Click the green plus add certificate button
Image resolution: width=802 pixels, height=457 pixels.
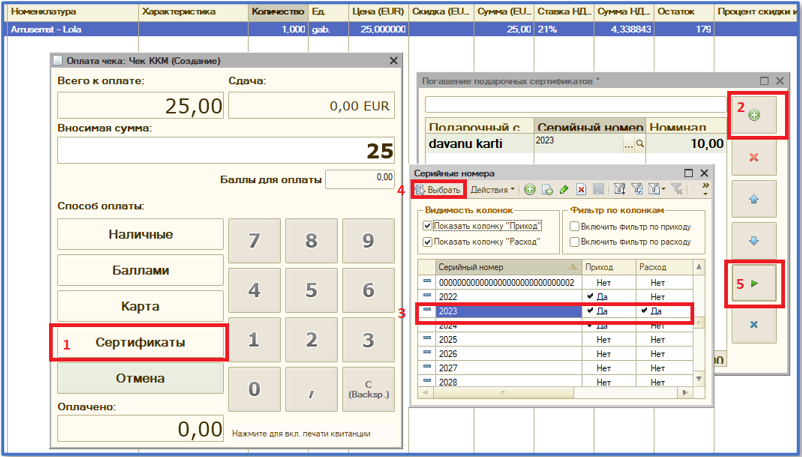753,115
